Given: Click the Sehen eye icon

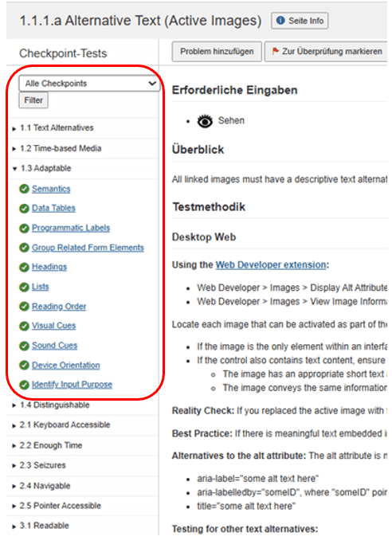Looking at the screenshot, I should coord(205,121).
